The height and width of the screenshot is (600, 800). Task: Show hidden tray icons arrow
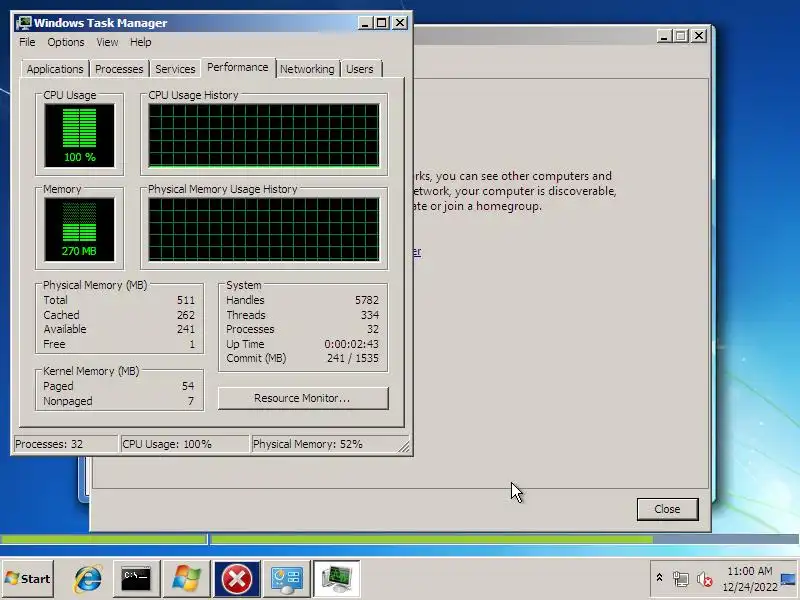point(659,578)
